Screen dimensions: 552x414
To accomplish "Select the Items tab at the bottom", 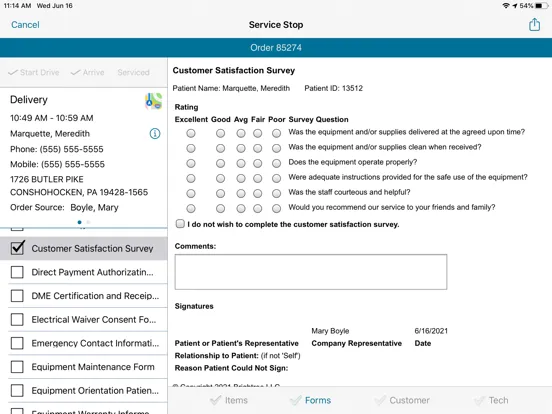I will click(x=229, y=400).
